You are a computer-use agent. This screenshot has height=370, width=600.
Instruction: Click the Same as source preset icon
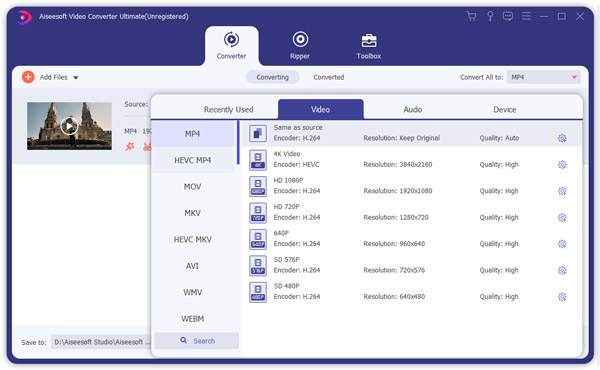[258, 133]
